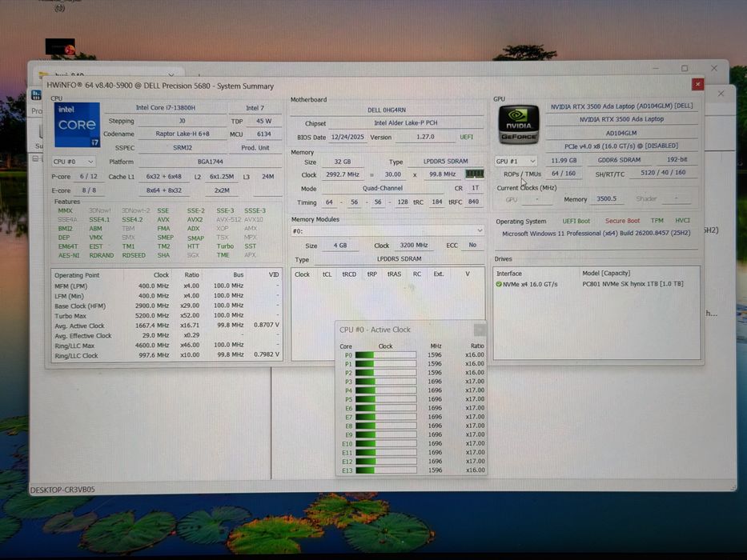Click the EM64T feature flag

[x=67, y=246]
